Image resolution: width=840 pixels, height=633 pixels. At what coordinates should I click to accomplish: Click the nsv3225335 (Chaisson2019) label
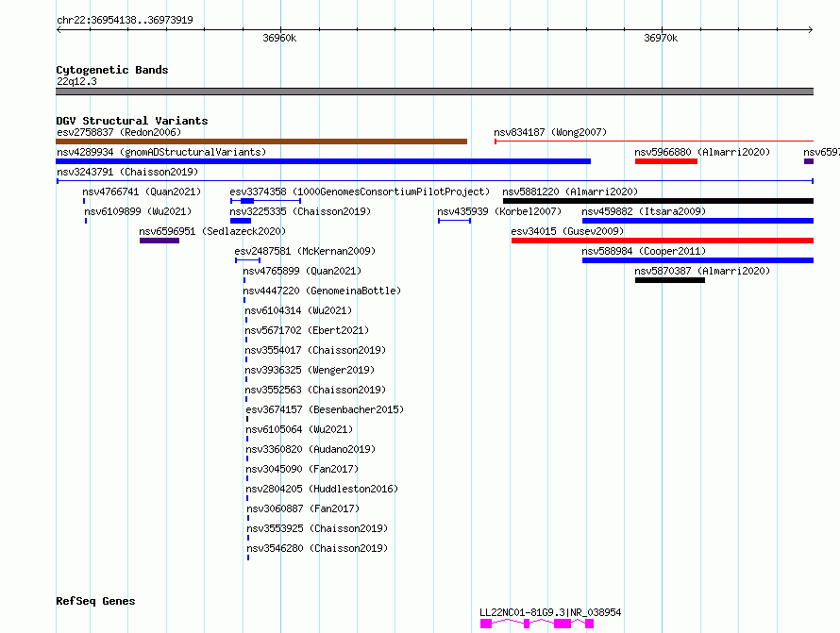pos(300,211)
